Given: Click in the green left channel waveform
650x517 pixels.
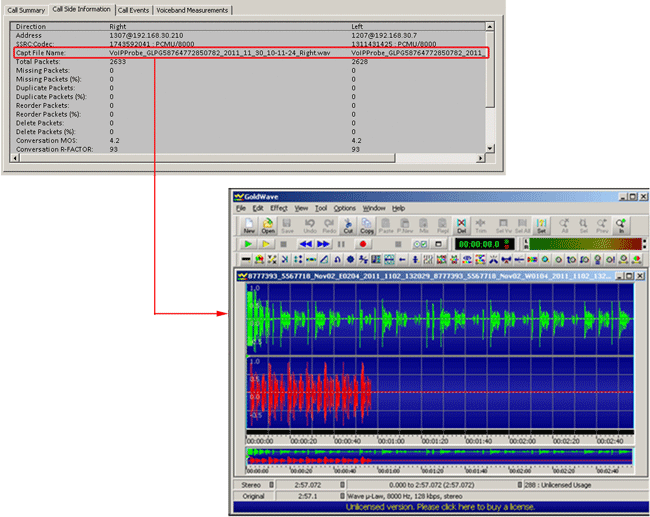Looking at the screenshot, I should [x=440, y=319].
